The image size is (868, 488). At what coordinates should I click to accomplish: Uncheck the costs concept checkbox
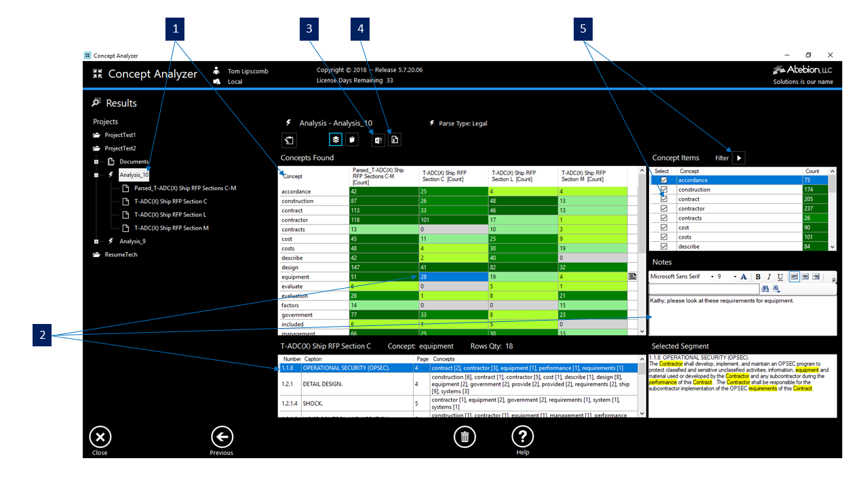click(664, 237)
